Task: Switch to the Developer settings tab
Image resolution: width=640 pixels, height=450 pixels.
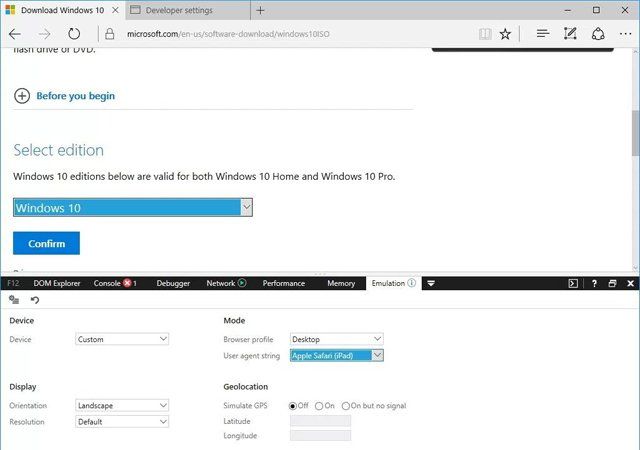Action: [x=188, y=10]
